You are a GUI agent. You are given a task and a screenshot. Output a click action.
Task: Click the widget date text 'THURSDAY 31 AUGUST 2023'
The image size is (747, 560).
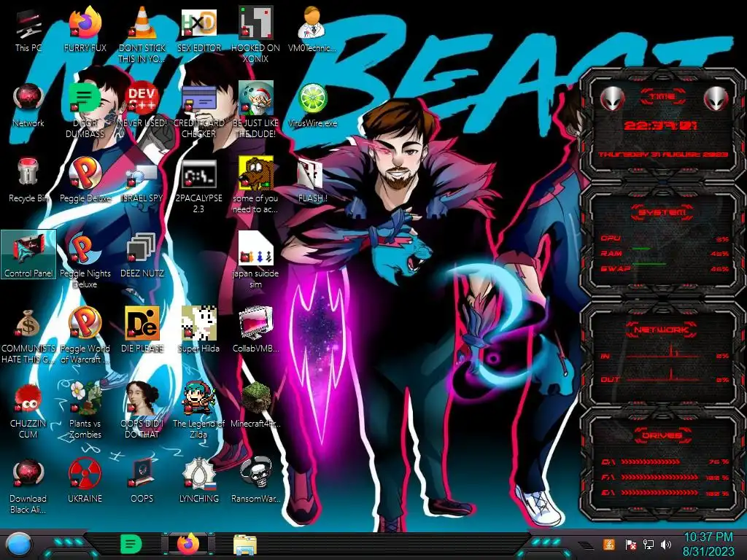point(663,155)
